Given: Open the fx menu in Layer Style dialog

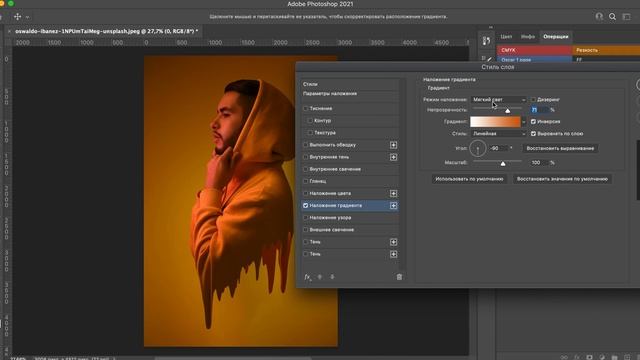Looking at the screenshot, I should click(307, 277).
